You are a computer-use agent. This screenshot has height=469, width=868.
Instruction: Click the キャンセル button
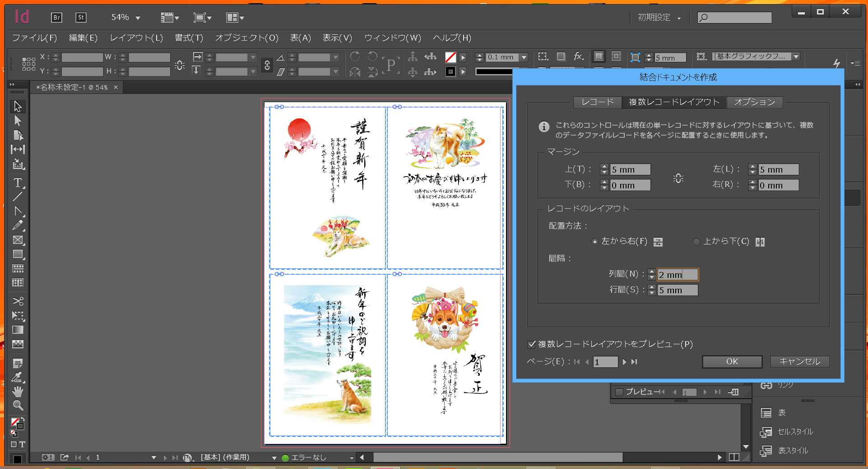tap(799, 361)
